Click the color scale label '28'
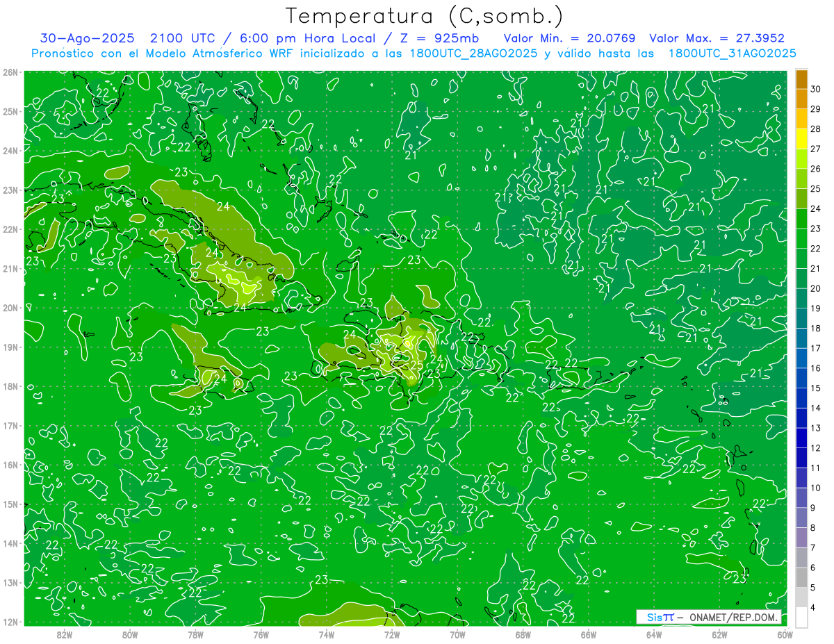This screenshot has width=834, height=644. click(x=816, y=129)
